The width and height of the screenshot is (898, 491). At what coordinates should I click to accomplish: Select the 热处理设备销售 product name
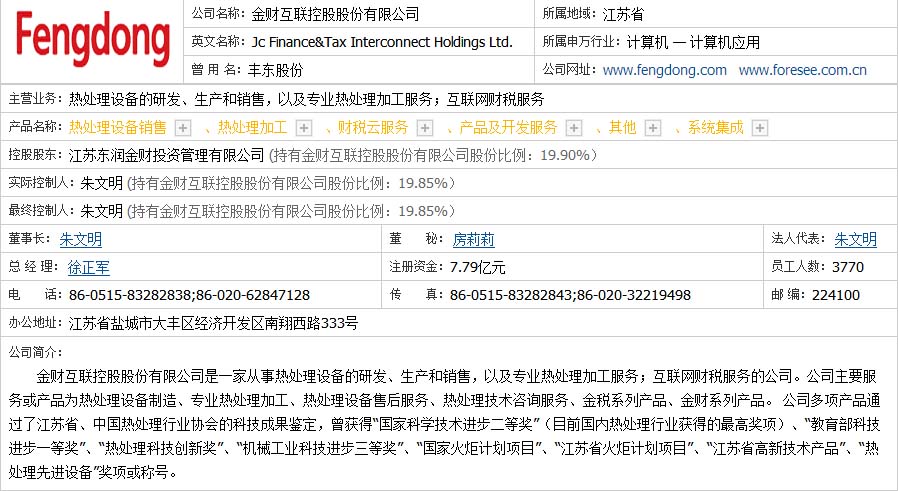pos(117,128)
